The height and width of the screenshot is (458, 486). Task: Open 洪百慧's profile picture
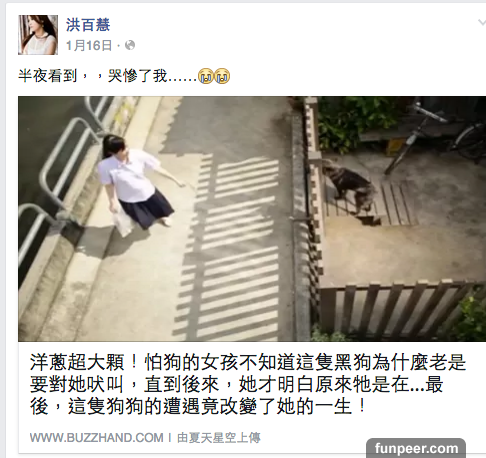pyautogui.click(x=38, y=35)
